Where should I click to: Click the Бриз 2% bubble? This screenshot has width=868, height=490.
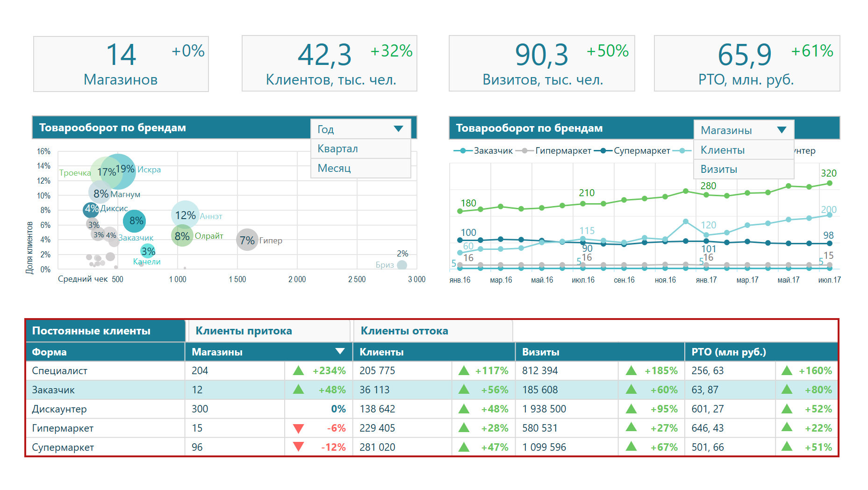(402, 265)
